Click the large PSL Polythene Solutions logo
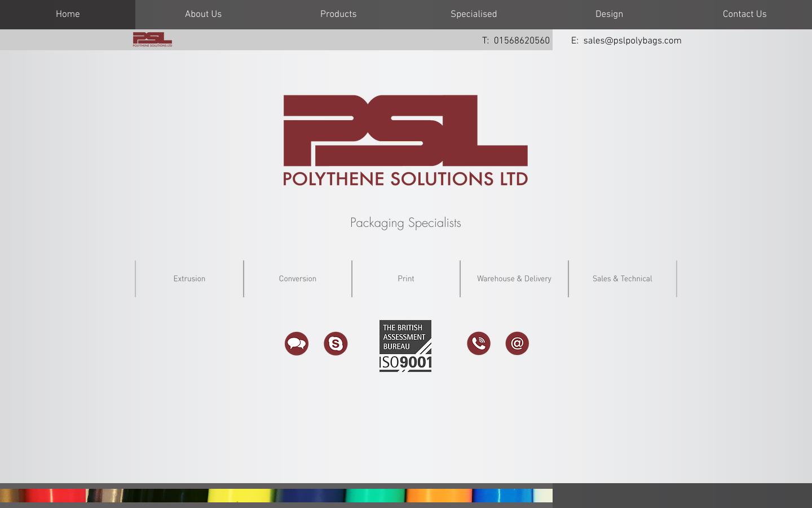Screen dimensions: 812x508 click(x=405, y=140)
